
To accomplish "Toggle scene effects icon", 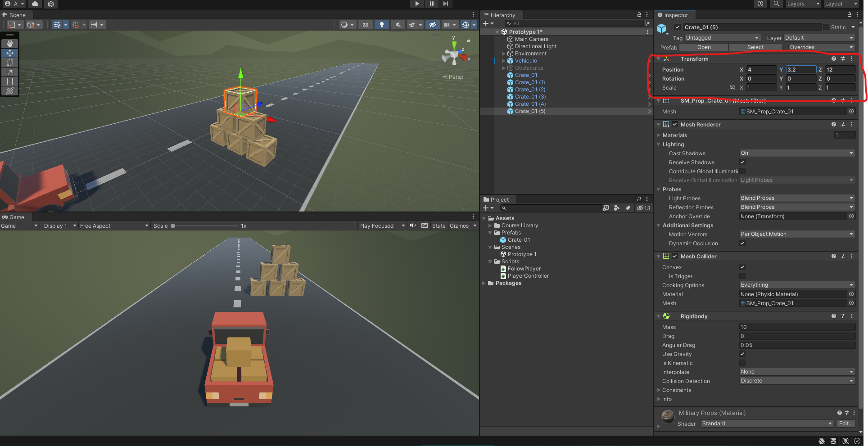I will [412, 25].
